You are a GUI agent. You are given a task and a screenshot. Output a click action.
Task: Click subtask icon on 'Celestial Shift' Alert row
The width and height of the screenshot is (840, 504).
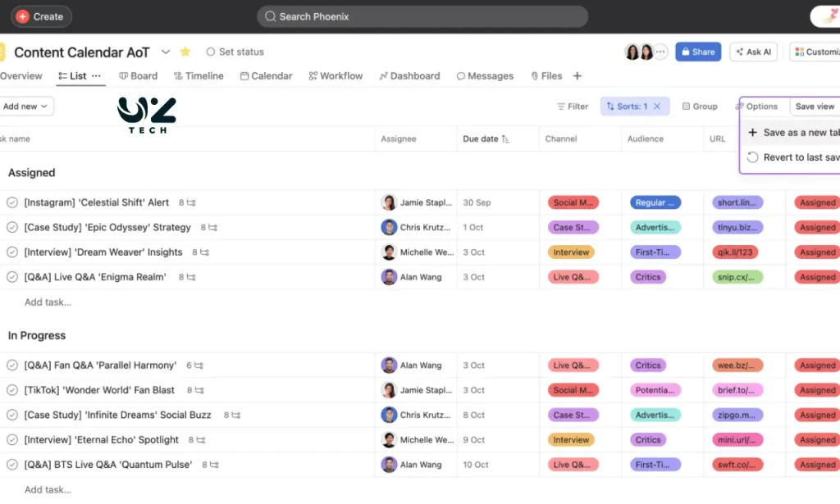[x=191, y=202]
